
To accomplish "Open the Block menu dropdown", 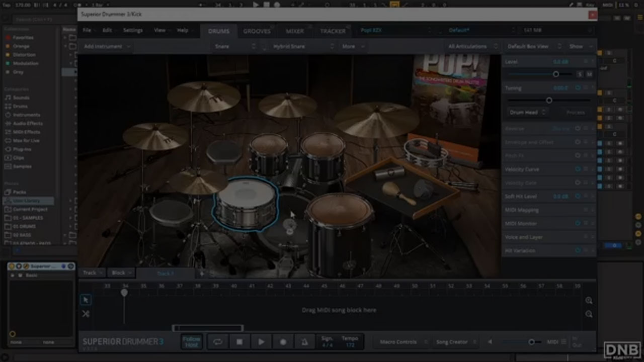I will (122, 273).
